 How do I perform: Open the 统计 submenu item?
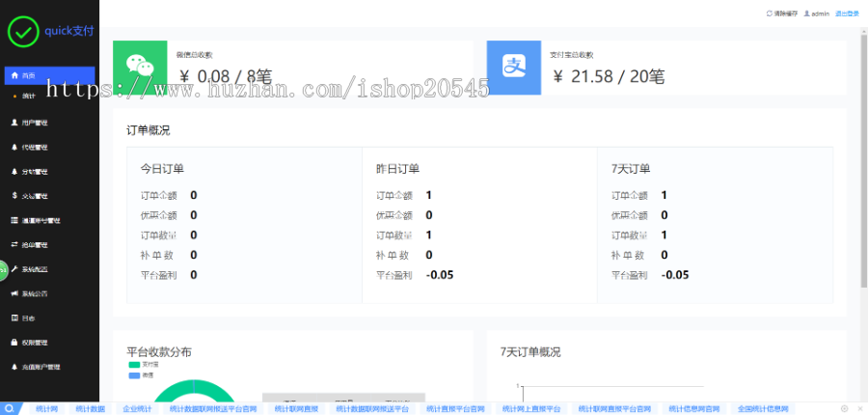point(29,96)
